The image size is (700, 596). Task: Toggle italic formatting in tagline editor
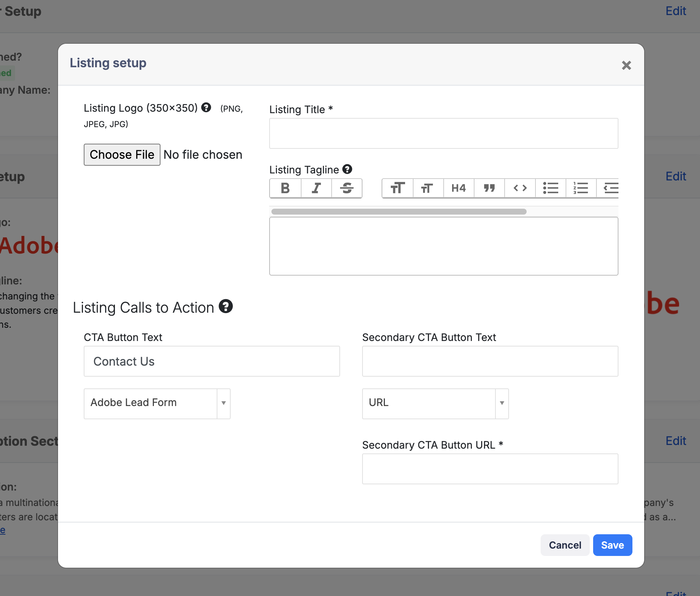coord(316,188)
